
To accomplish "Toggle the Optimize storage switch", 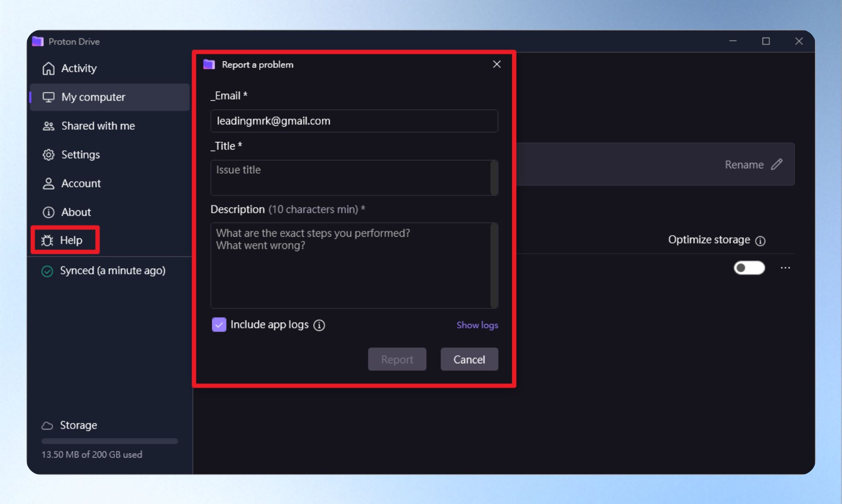I will [749, 268].
